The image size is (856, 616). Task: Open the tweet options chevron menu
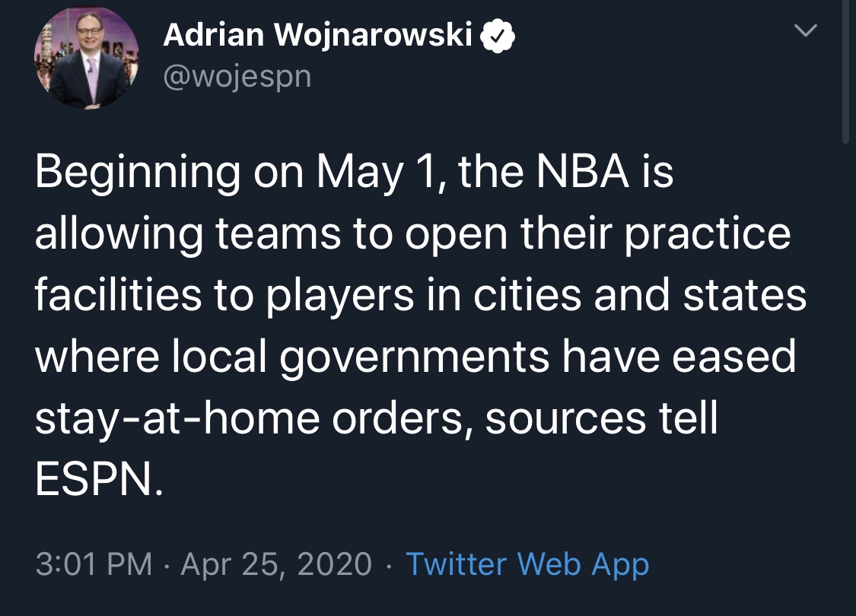click(805, 30)
